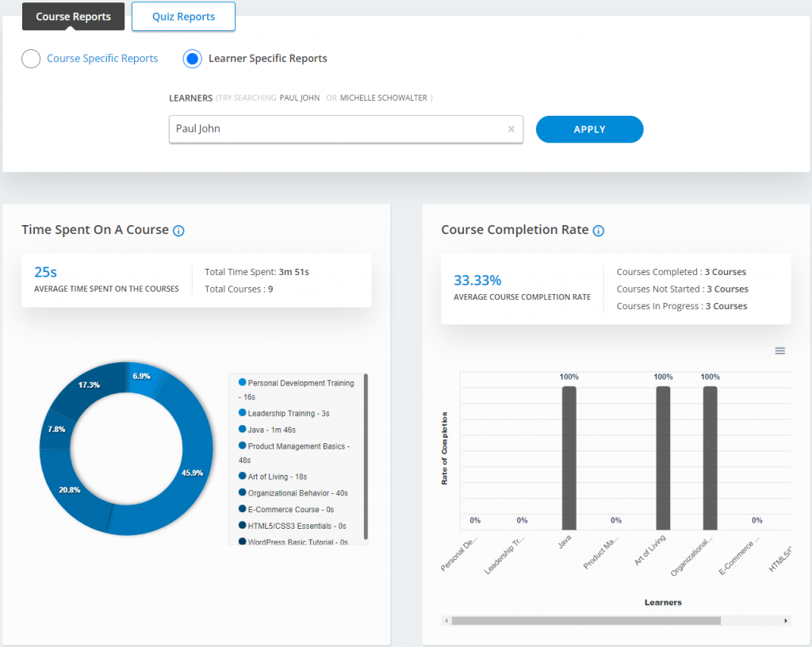Click the completion chart horizontal scrollbar thumb
This screenshot has height=647, width=812.
coord(586,621)
